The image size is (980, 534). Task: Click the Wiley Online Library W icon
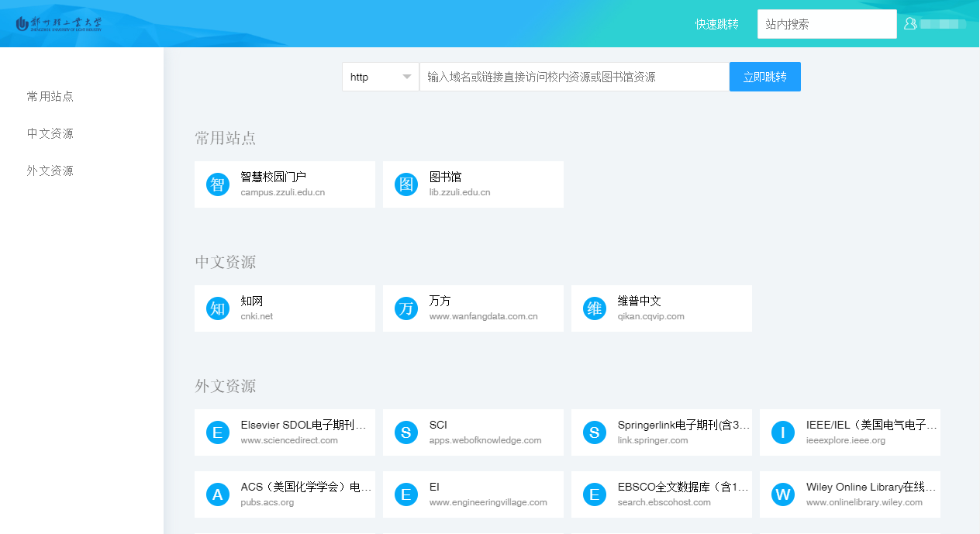[783, 494]
